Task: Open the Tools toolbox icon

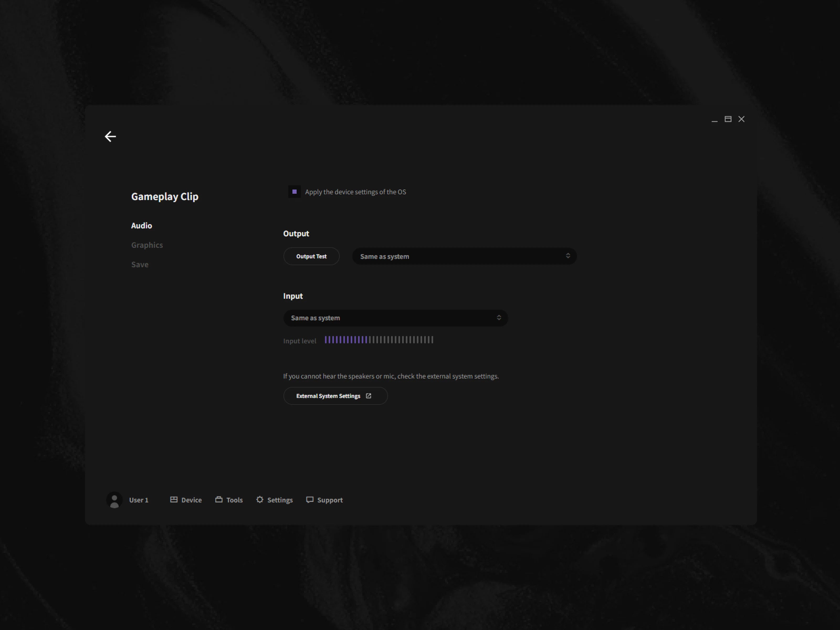Action: (219, 499)
